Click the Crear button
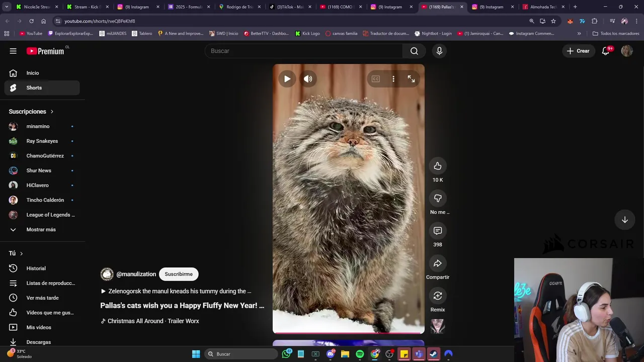644x362 pixels. (x=578, y=51)
